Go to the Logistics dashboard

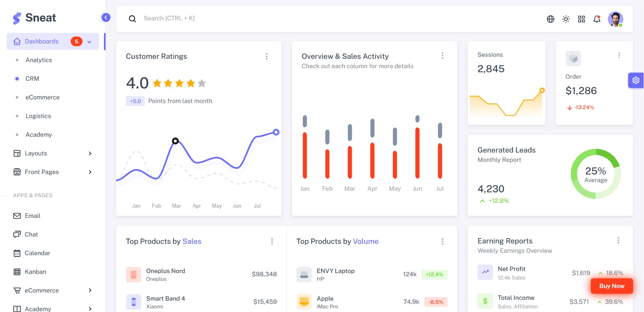(38, 116)
